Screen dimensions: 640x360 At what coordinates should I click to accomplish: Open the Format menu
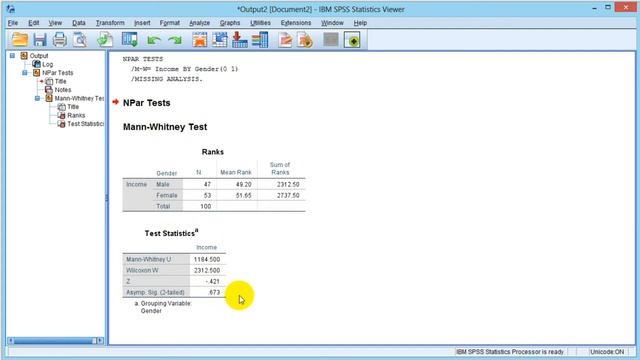pyautogui.click(x=169, y=23)
